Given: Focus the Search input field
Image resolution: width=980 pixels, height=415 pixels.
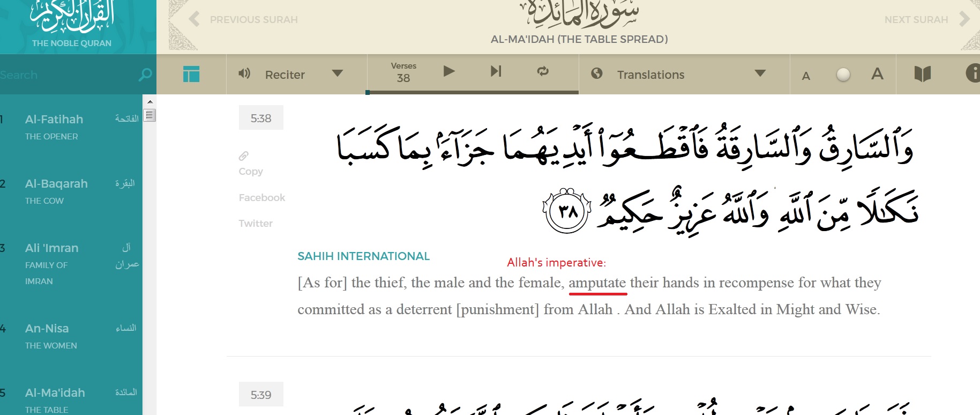Looking at the screenshot, I should click(67, 75).
